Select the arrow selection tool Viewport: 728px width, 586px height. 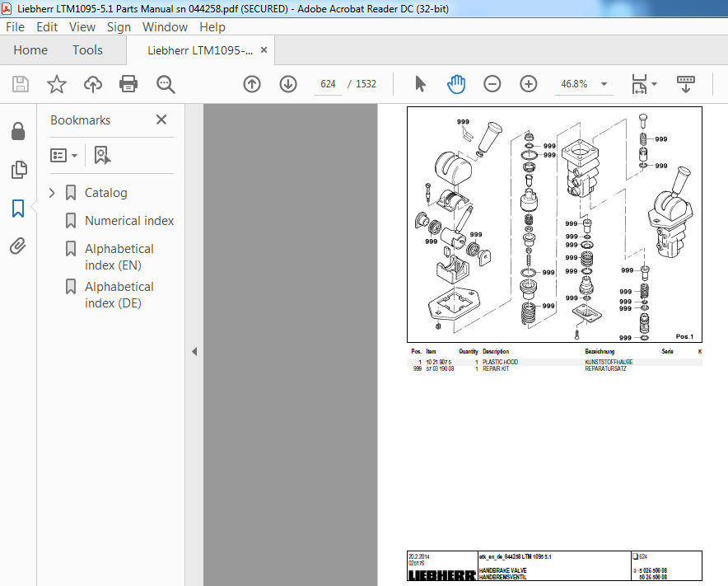420,84
